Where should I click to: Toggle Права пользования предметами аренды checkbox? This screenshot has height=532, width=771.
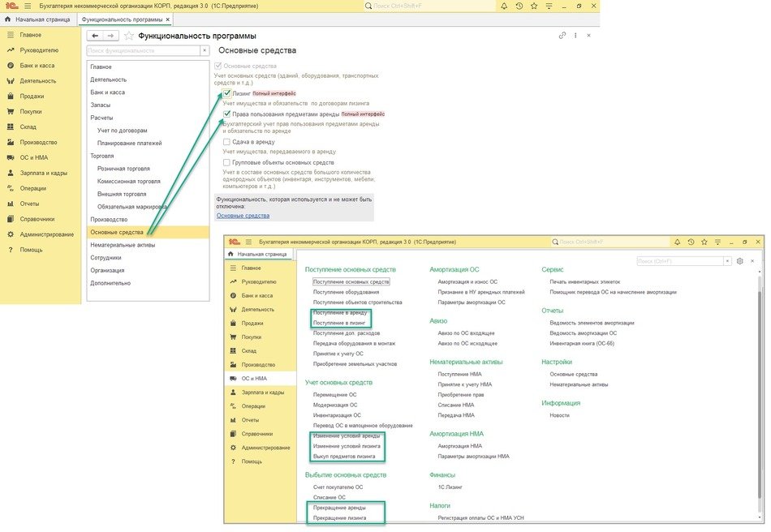226,114
